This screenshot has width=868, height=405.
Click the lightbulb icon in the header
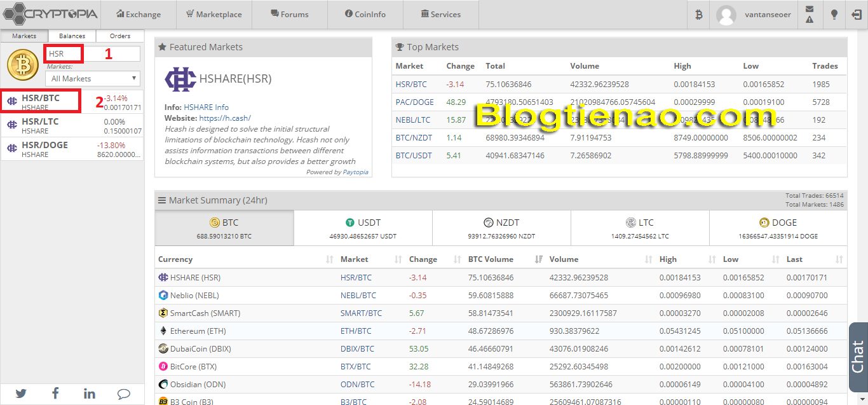(x=834, y=15)
